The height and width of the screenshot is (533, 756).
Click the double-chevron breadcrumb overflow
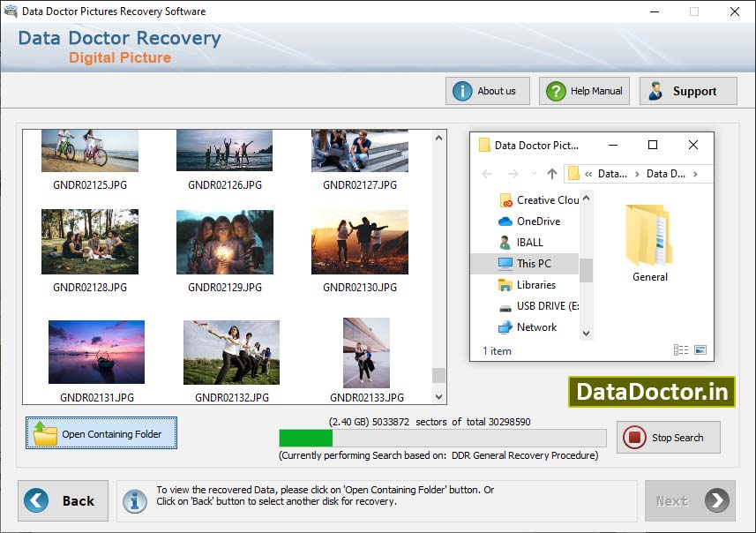point(588,173)
